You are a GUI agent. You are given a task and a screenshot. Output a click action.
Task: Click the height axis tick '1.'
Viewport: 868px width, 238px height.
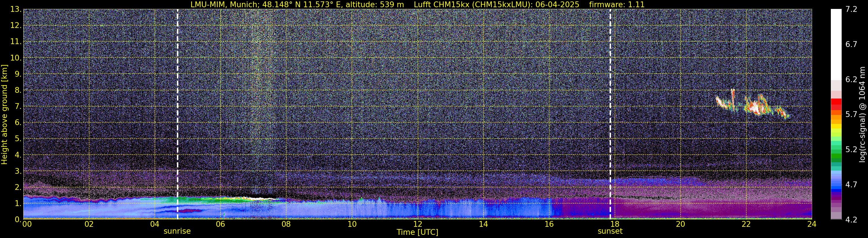(18, 203)
